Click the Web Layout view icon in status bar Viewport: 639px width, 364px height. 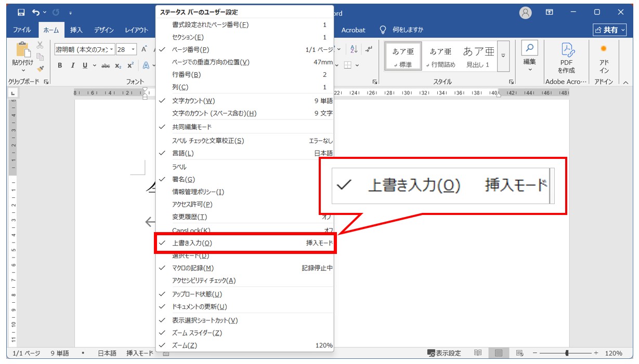[x=519, y=353]
